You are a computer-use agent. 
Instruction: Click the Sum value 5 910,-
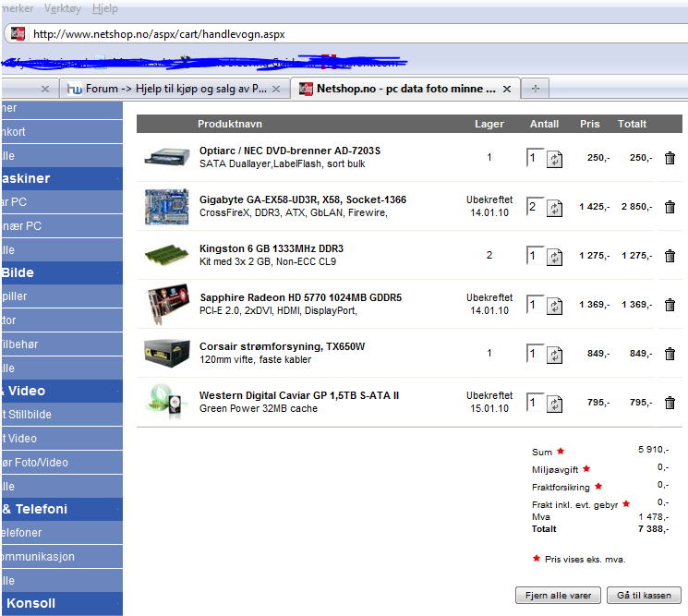click(x=653, y=450)
